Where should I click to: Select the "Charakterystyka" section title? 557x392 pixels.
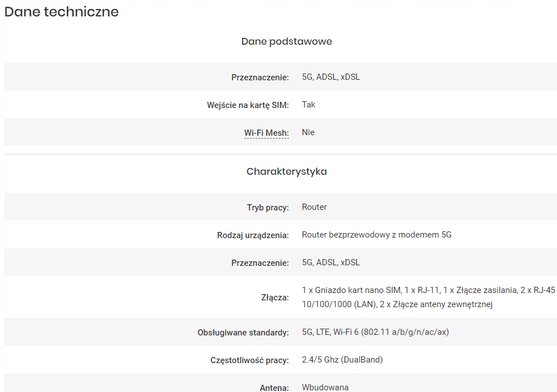tap(286, 171)
